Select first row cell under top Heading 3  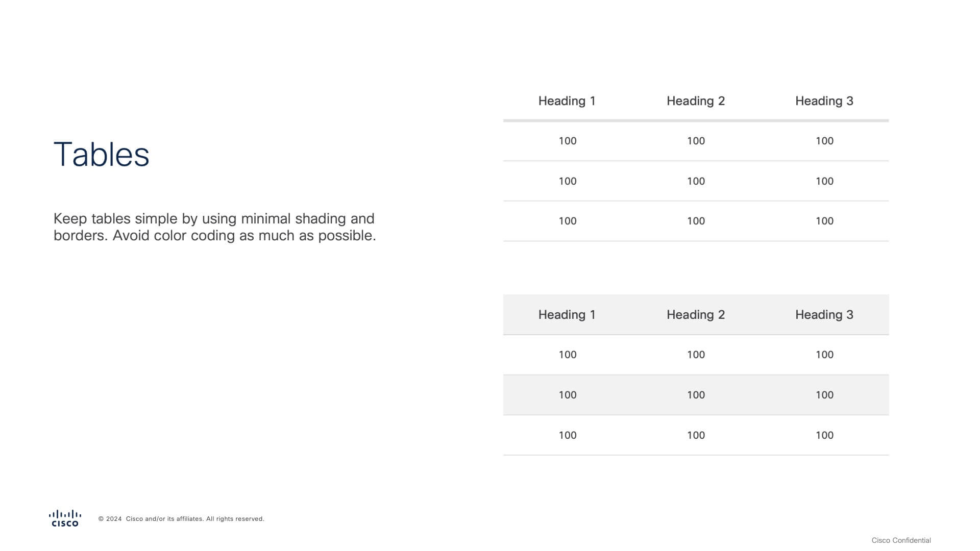click(x=824, y=141)
